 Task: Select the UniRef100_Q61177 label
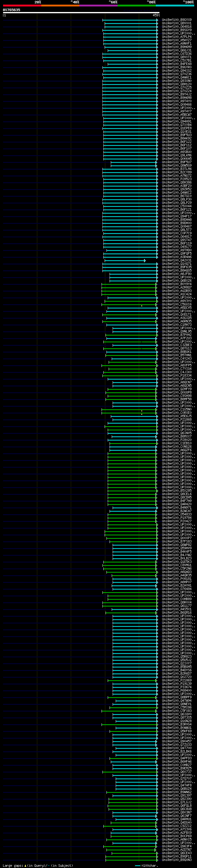pyautogui.click(x=176, y=606)
